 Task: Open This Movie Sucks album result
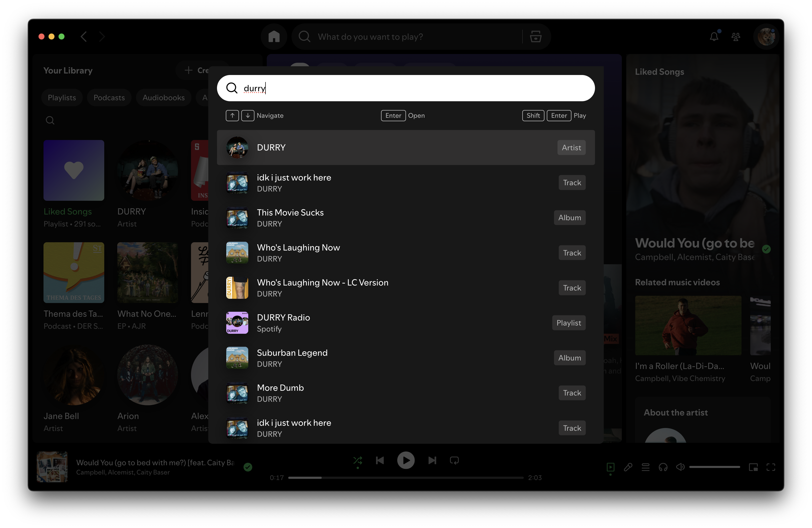point(406,217)
